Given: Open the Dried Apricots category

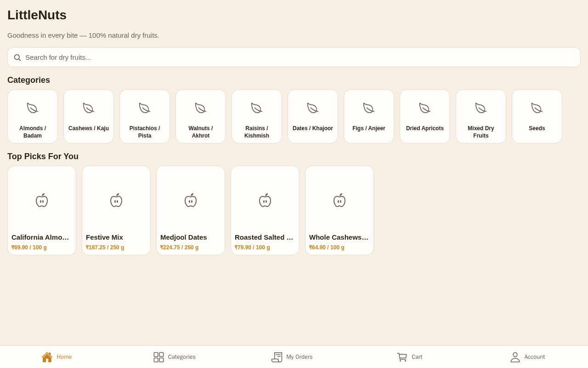Looking at the screenshot, I should pyautogui.click(x=425, y=116).
